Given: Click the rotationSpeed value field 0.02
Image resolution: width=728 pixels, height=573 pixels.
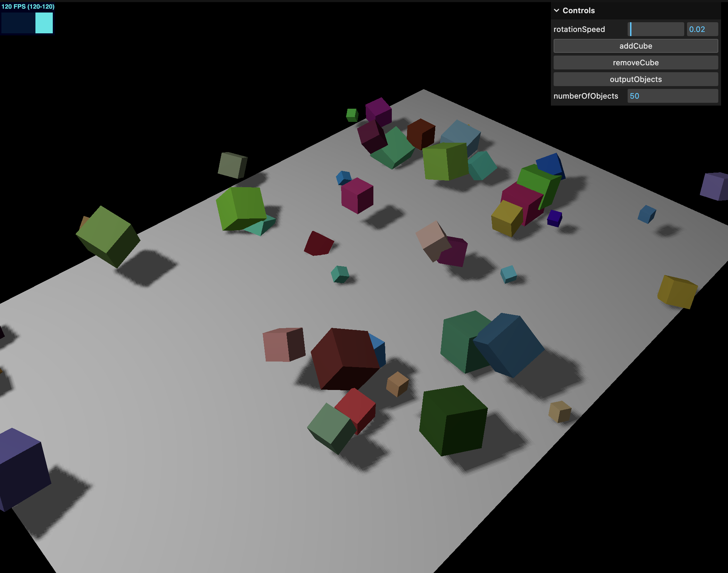Looking at the screenshot, I should point(702,29).
